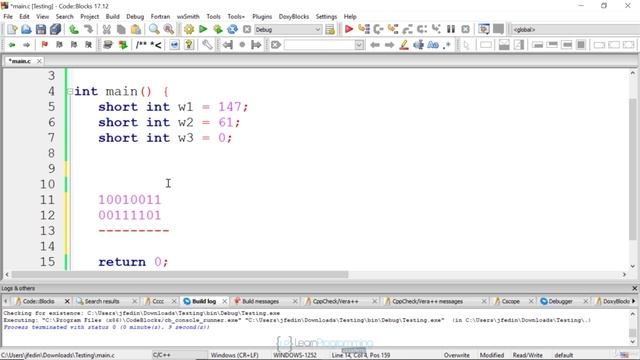
Task: Click the yellow lightbulb help document icon
Action: point(189,45)
